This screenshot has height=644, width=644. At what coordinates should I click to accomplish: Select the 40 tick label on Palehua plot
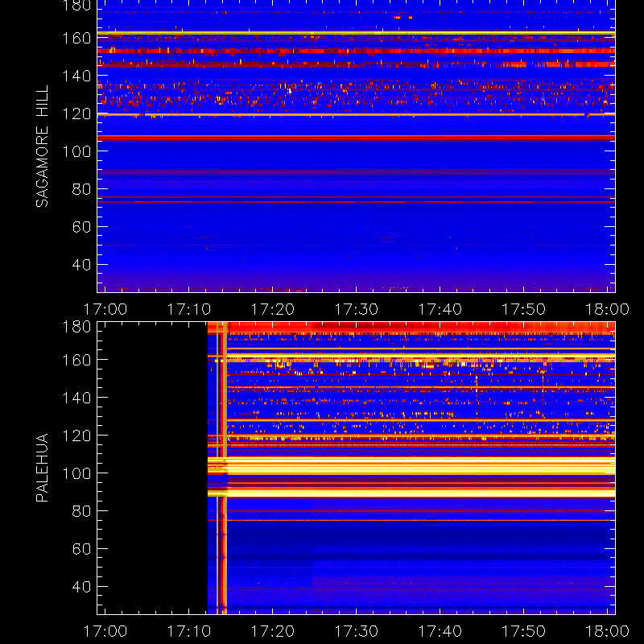81,587
